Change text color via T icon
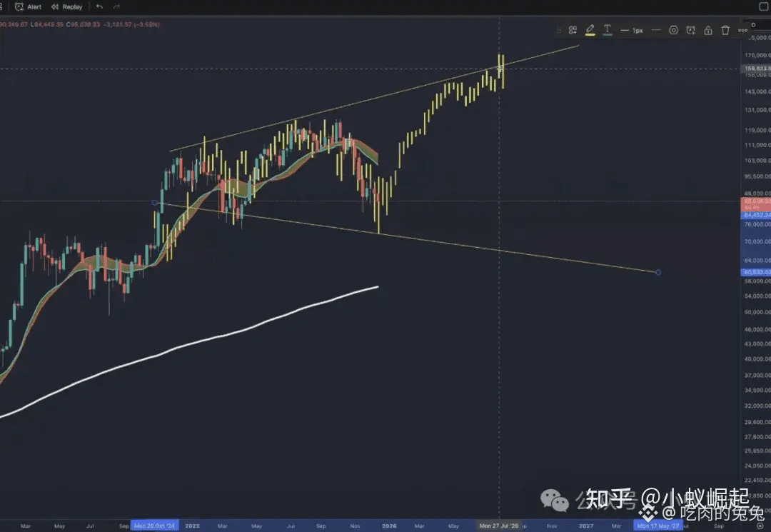This screenshot has width=771, height=532. tap(608, 31)
